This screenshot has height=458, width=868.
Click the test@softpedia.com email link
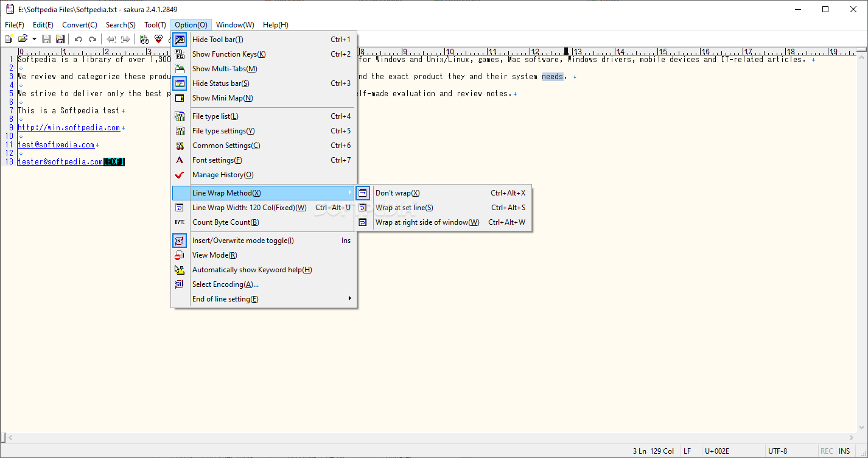pos(56,145)
